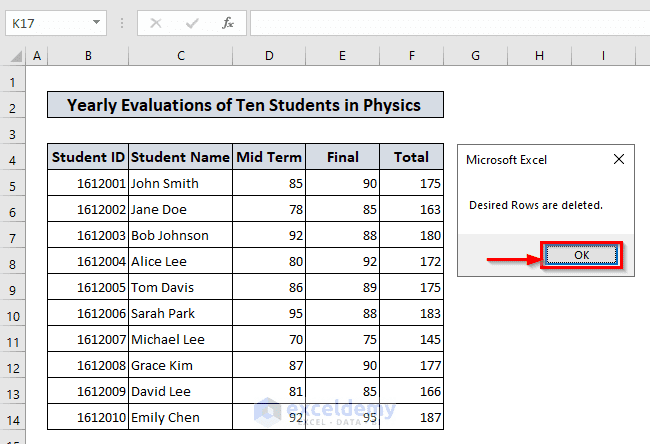This screenshot has width=650, height=444.
Task: Select Mid Term value 95 for Sarah Park
Action: [x=269, y=313]
